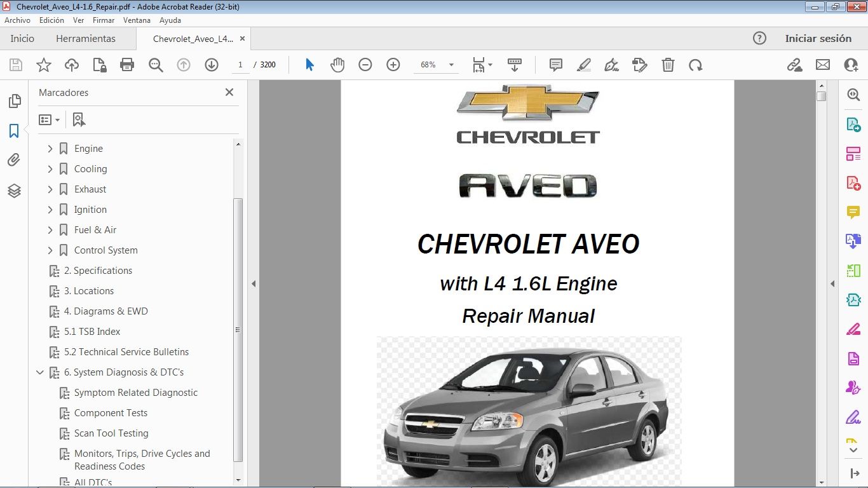Click the document vertical scrollbar thumb

click(822, 97)
